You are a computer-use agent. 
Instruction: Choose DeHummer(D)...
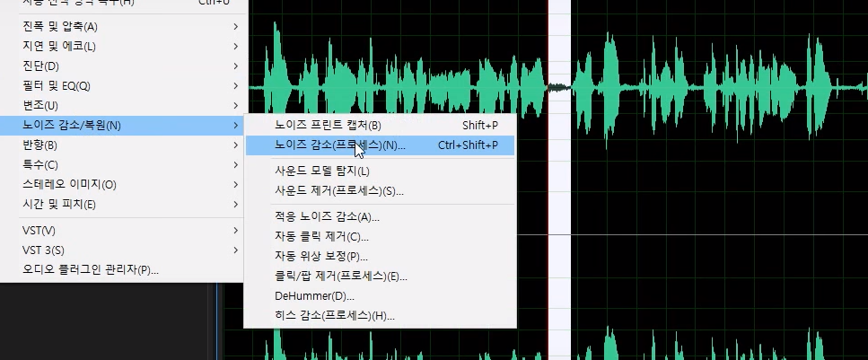tap(381, 296)
